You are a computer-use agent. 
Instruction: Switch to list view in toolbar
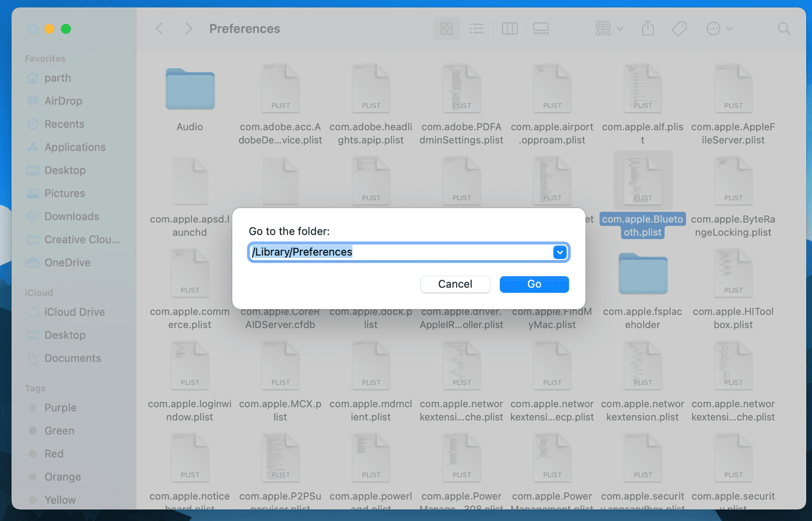tap(477, 29)
